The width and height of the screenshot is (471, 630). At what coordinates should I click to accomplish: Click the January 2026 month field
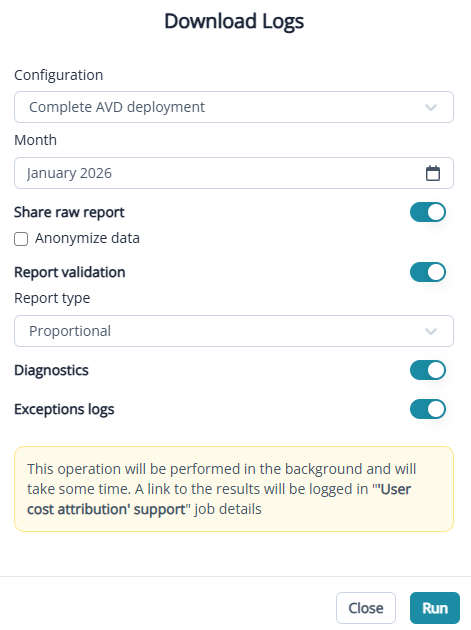(234, 173)
